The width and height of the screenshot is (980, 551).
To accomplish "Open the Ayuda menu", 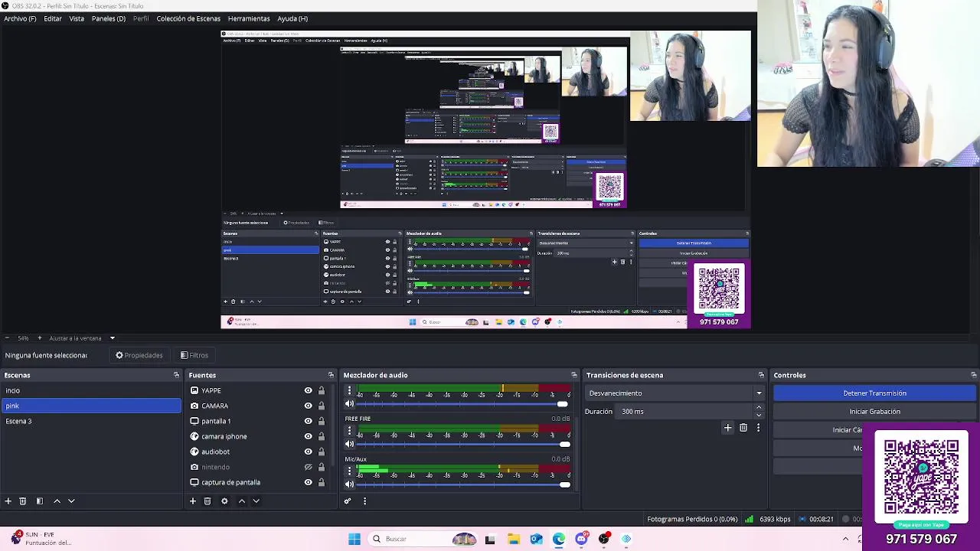I will tap(292, 18).
